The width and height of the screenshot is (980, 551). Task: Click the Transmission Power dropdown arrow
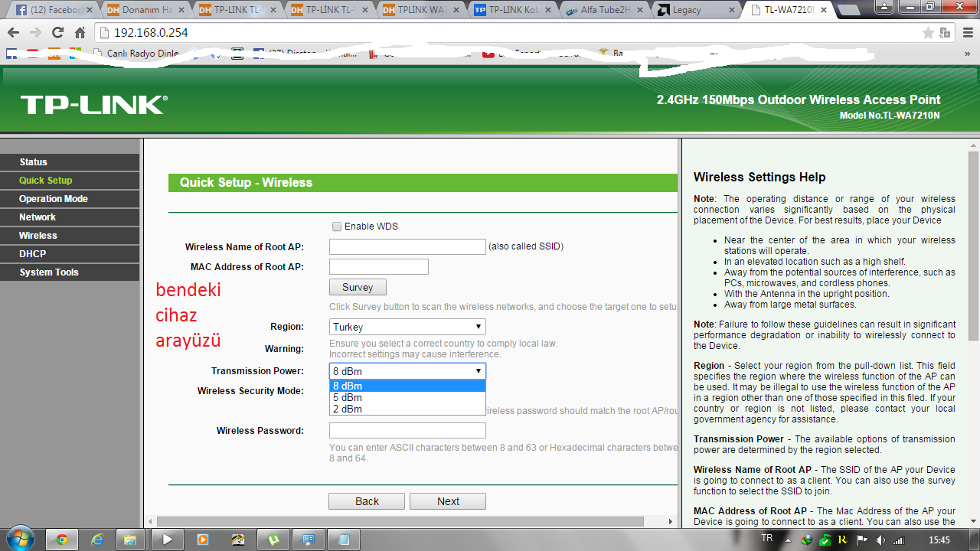pos(479,371)
